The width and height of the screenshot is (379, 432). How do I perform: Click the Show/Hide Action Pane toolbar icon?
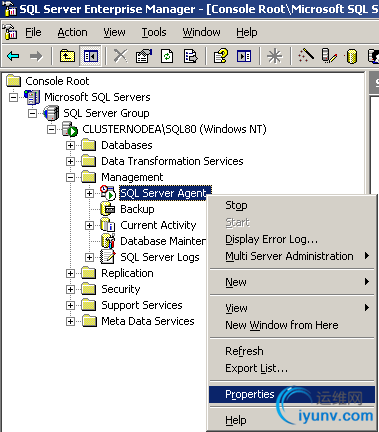click(244, 56)
